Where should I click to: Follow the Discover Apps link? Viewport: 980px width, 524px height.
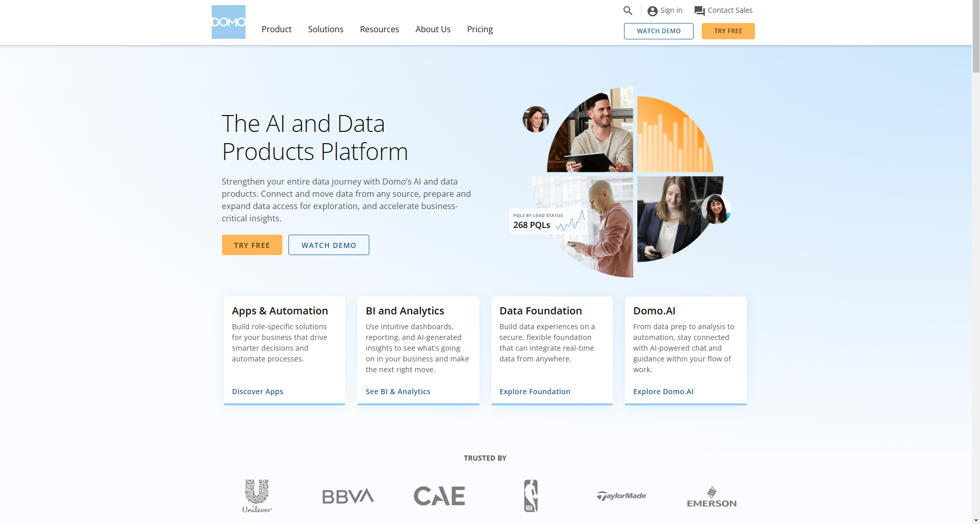tap(257, 392)
